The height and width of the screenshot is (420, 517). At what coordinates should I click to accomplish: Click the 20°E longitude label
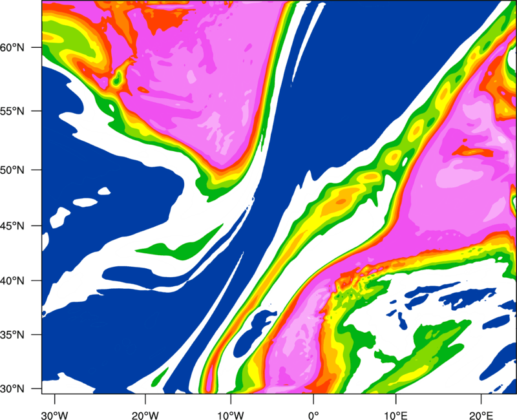[x=481, y=415]
